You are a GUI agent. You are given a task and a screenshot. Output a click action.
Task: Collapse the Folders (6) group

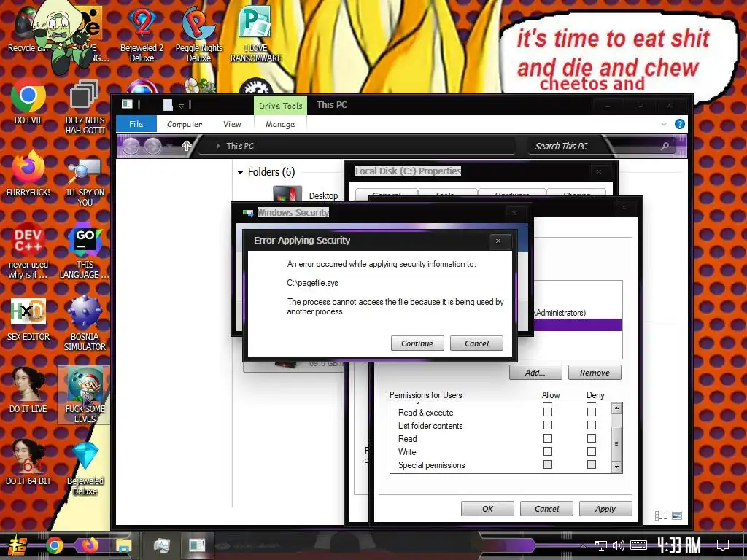click(241, 172)
